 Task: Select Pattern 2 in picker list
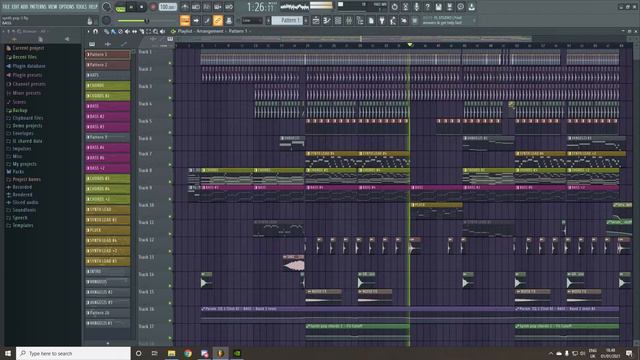[x=108, y=65]
